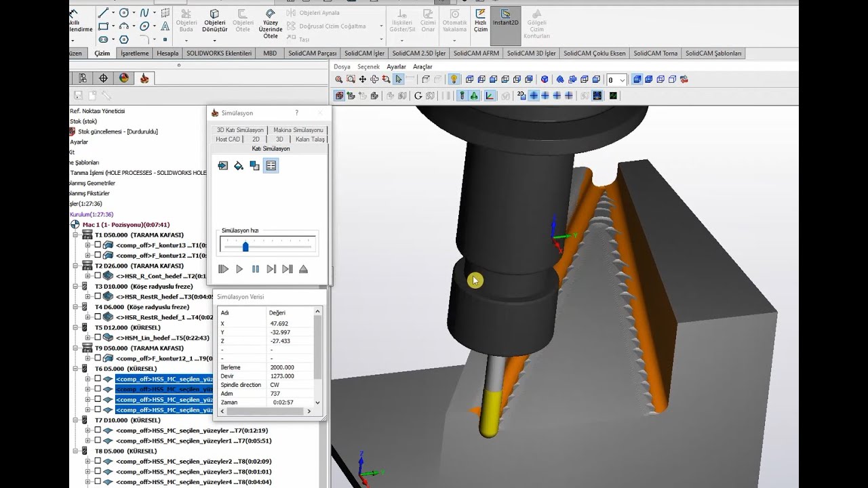Click the black monitor icon with green
This screenshot has width=868, height=488.
[x=613, y=96]
